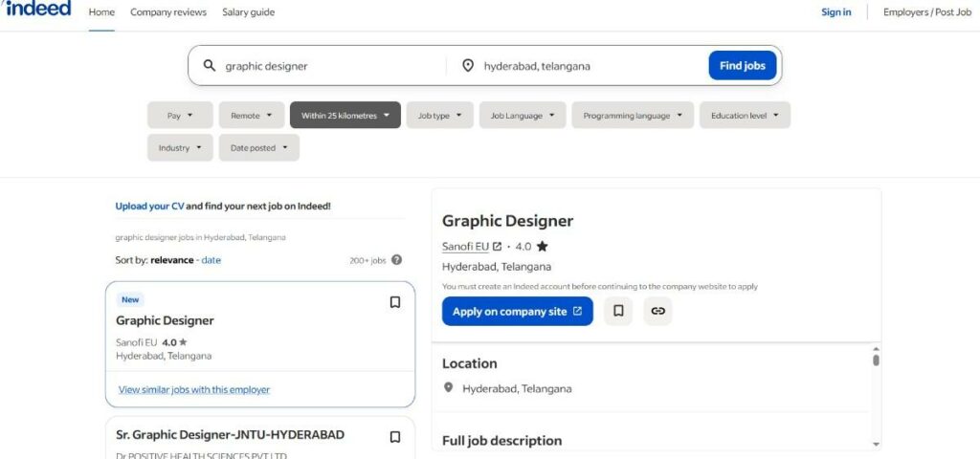Open the Industry filter dropdown
This screenshot has width=980, height=459.
tap(180, 148)
